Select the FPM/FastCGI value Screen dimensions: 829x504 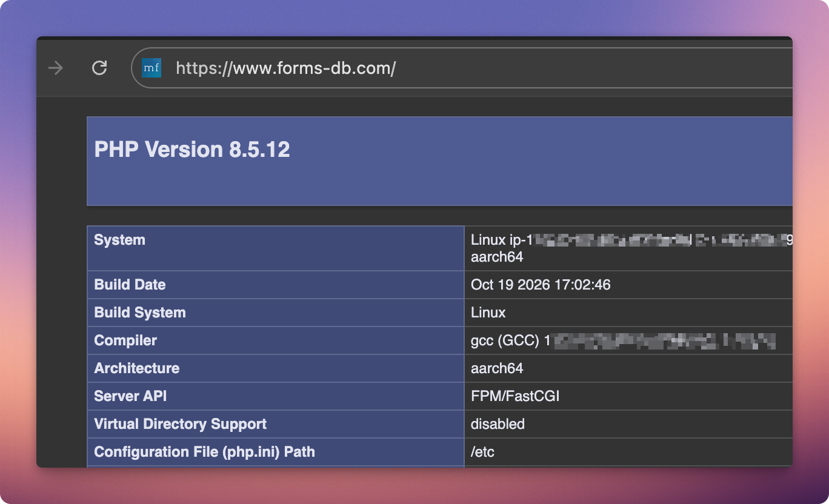click(x=515, y=396)
